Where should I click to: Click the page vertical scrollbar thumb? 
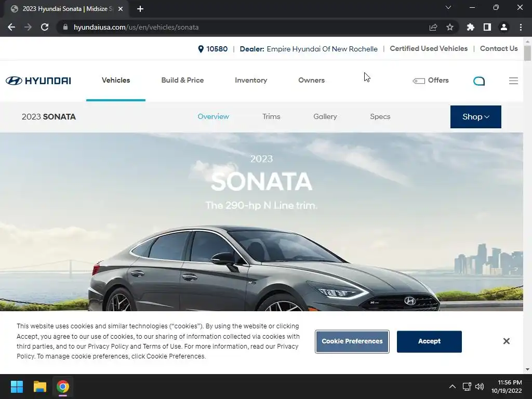(527, 53)
